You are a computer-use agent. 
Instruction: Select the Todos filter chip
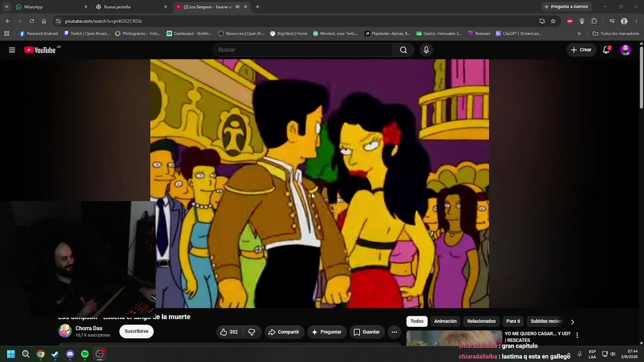(x=417, y=321)
